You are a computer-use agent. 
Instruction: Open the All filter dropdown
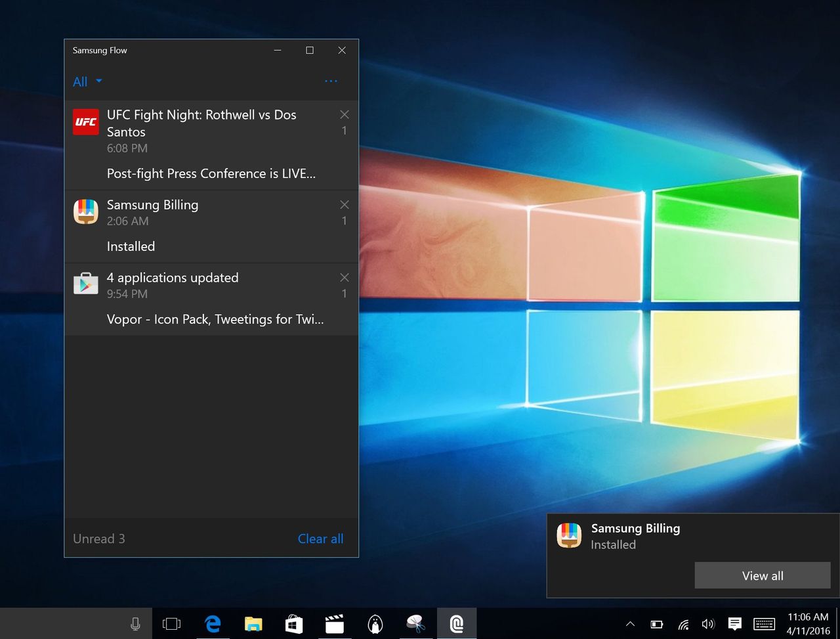point(87,81)
